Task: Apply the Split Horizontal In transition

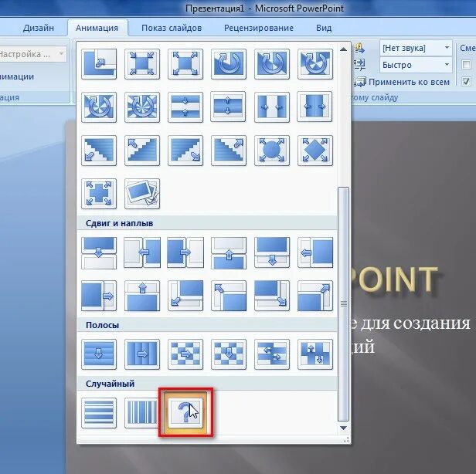Action: pyautogui.click(x=185, y=107)
